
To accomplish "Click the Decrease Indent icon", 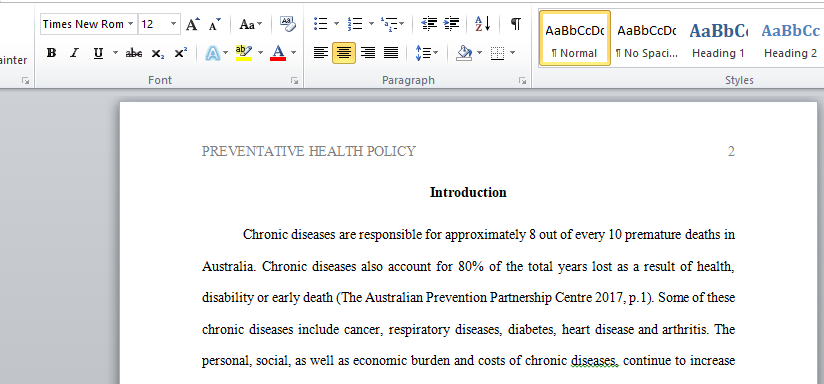I will pyautogui.click(x=429, y=24).
